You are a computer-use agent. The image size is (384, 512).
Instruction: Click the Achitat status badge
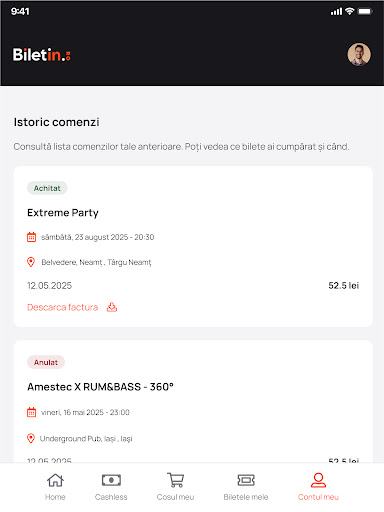point(47,188)
